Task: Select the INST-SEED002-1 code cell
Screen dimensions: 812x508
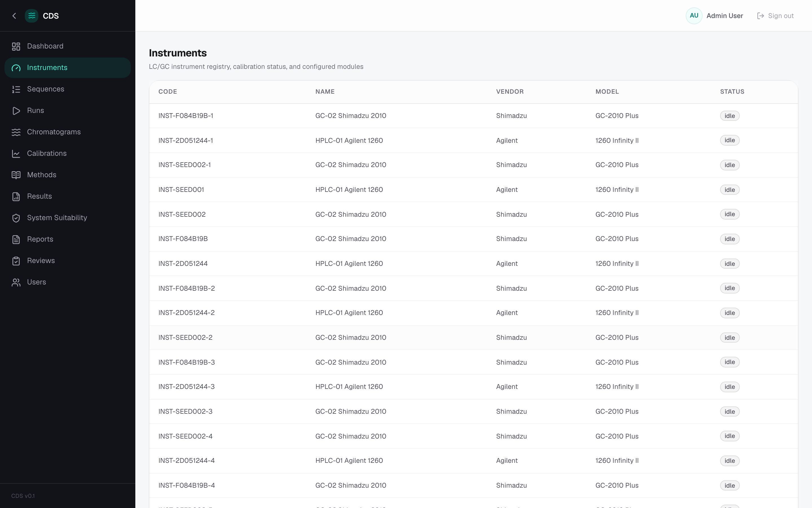Action: [185, 165]
